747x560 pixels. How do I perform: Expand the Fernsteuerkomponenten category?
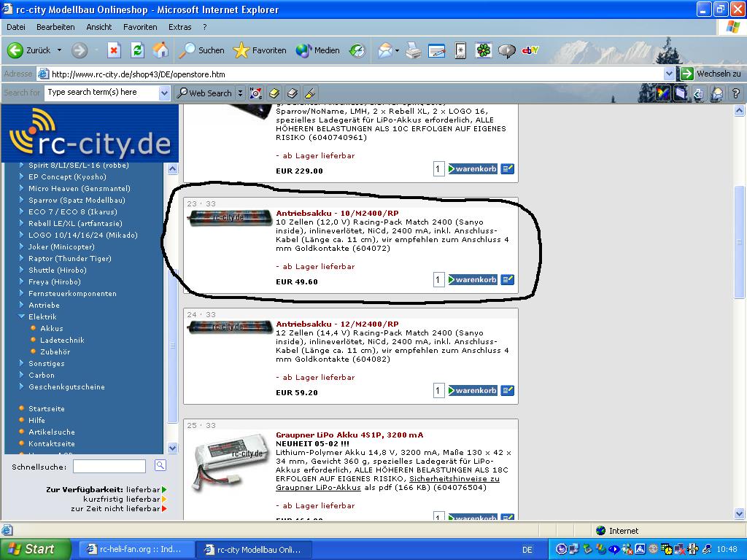tap(21, 293)
